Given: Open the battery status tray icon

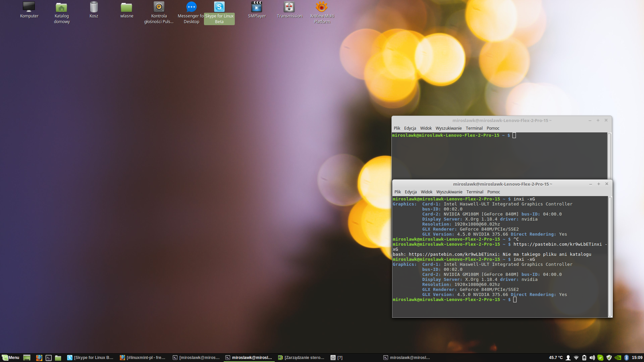Looking at the screenshot, I should tap(584, 358).
